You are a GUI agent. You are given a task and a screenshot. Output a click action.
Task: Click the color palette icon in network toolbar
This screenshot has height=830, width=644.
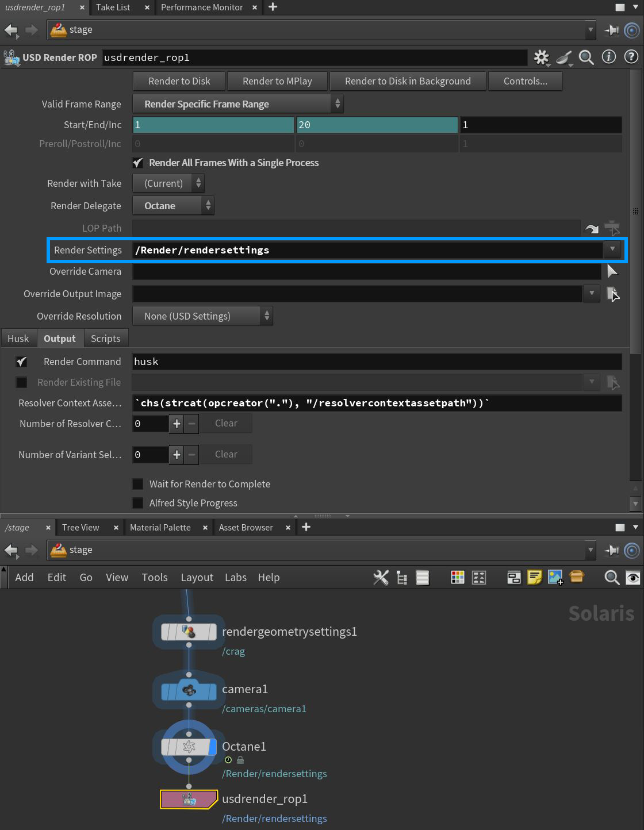click(x=457, y=577)
